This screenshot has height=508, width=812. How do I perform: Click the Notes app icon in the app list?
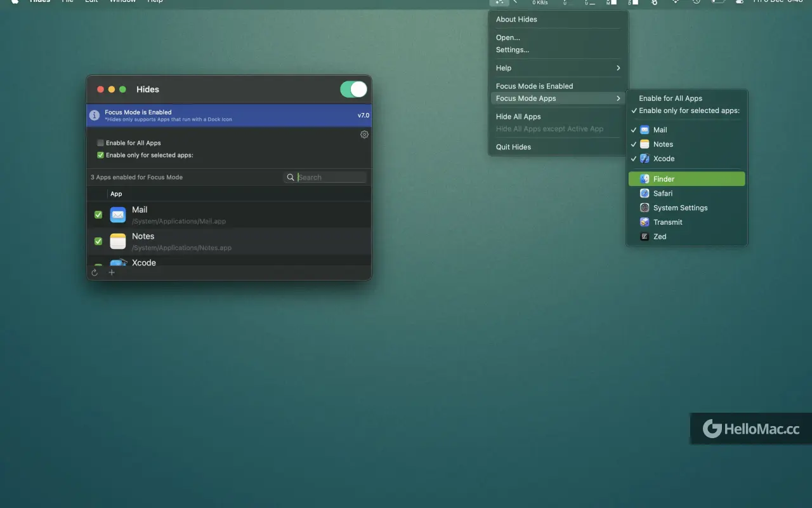pyautogui.click(x=118, y=241)
